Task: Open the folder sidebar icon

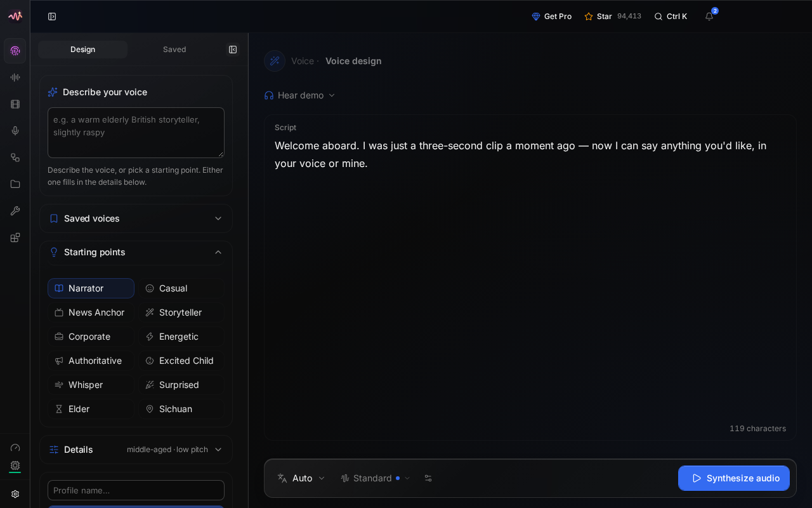Action: click(15, 184)
